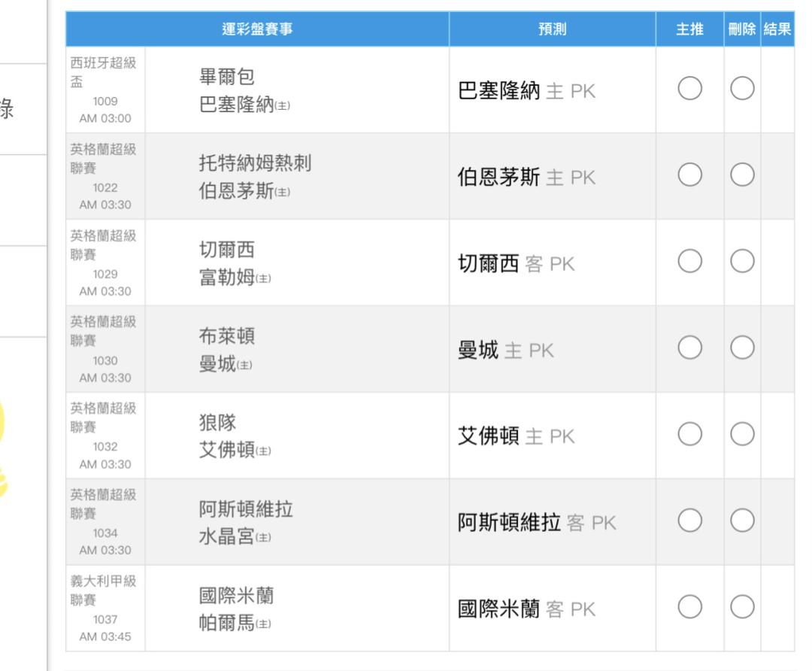Screen dimensions: 812x671
Task: Select 刪除 radio for 托特納姆熱刺 match
Action: click(x=741, y=176)
